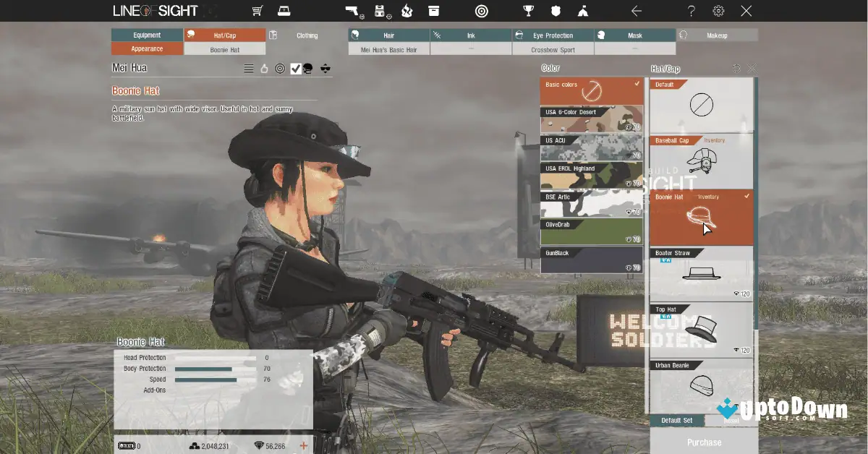The height and width of the screenshot is (454, 868).
Task: Open the flame/burn icon in top toolbar
Action: click(x=407, y=11)
